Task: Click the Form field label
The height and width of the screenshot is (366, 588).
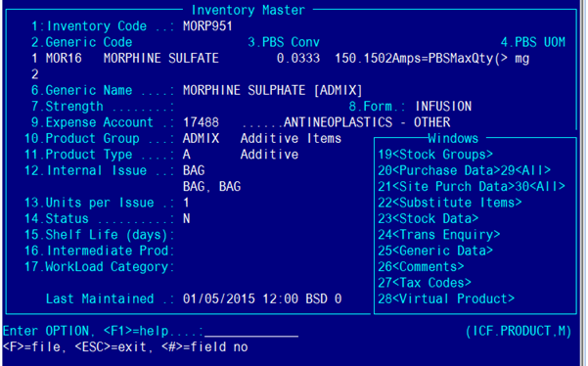Action: [370, 107]
